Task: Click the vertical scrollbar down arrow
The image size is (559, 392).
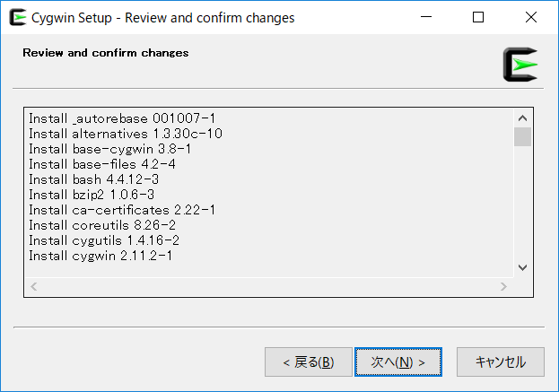Action: (522, 267)
